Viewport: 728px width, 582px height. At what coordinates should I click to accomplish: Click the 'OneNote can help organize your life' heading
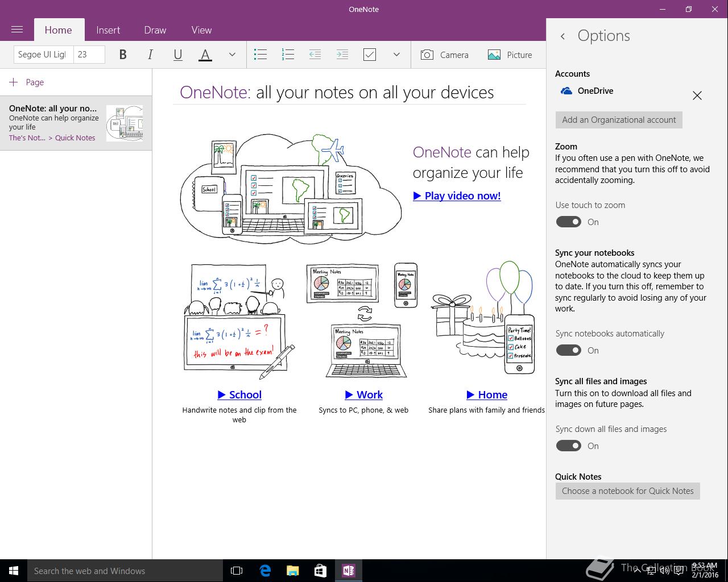[x=471, y=163]
